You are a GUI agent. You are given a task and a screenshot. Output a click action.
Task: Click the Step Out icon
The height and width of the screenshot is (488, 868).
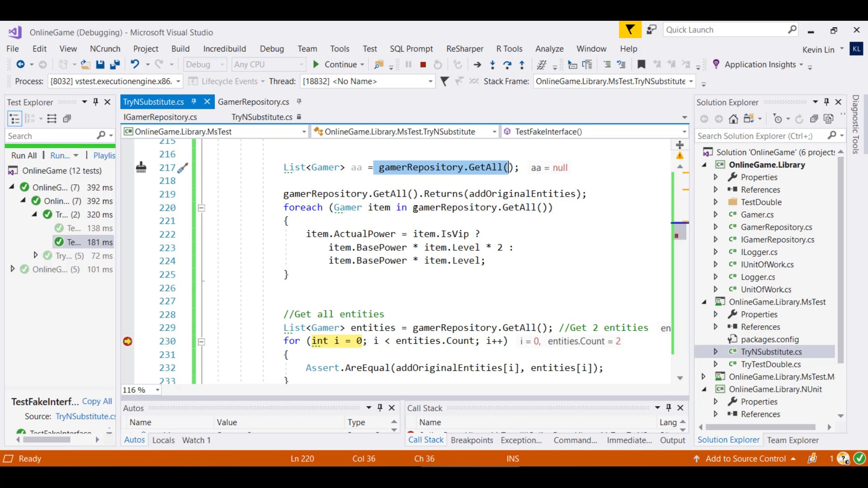(522, 65)
